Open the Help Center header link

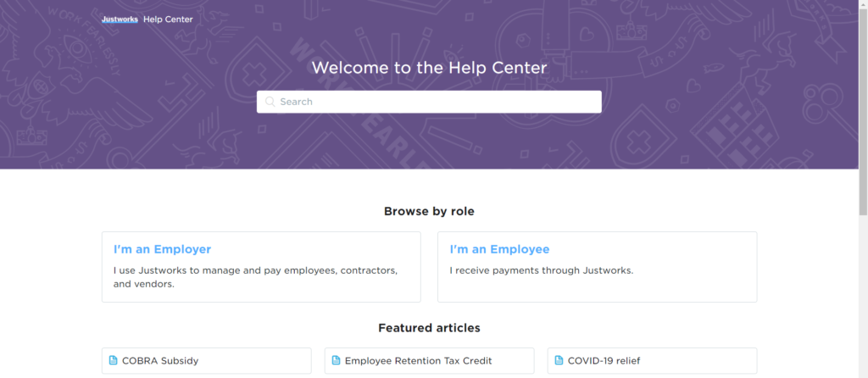168,19
